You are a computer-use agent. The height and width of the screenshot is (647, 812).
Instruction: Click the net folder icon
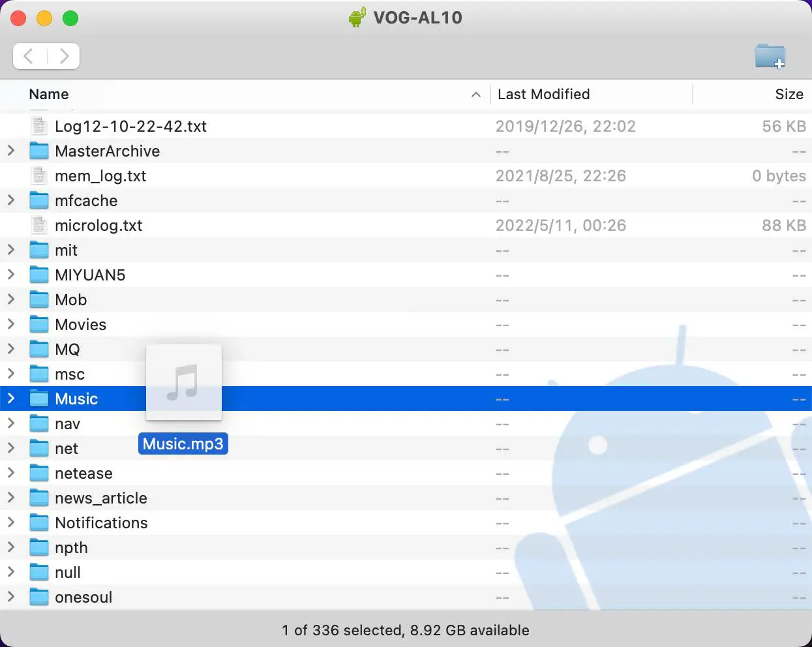[39, 448]
